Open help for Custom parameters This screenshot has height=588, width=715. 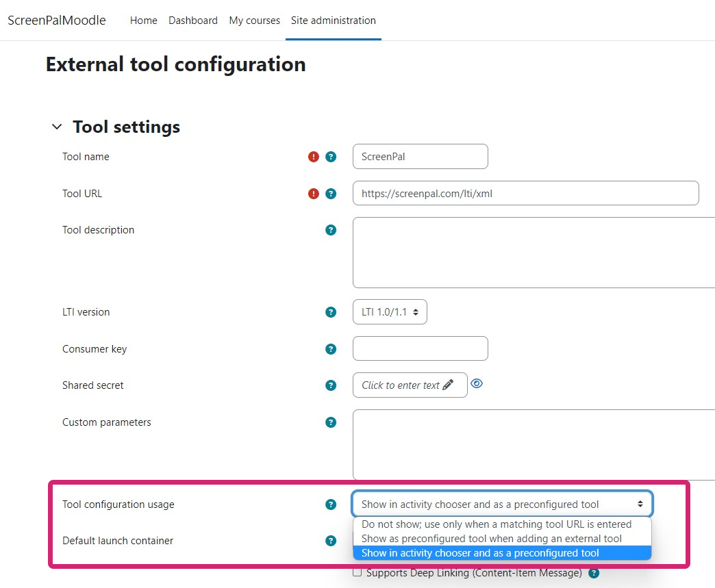tap(331, 422)
